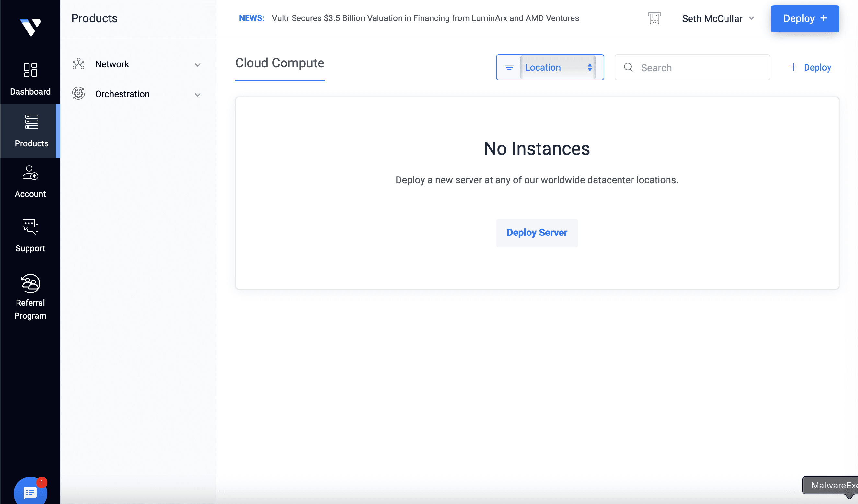Select the Products server-stack icon
This screenshot has height=504, width=858.
coord(32,122)
